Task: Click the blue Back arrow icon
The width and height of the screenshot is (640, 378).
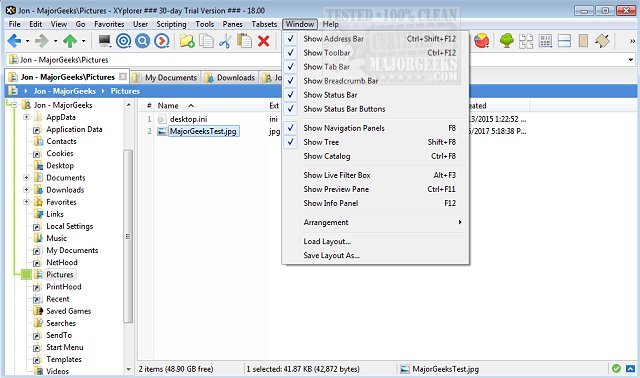Action: (x=14, y=41)
